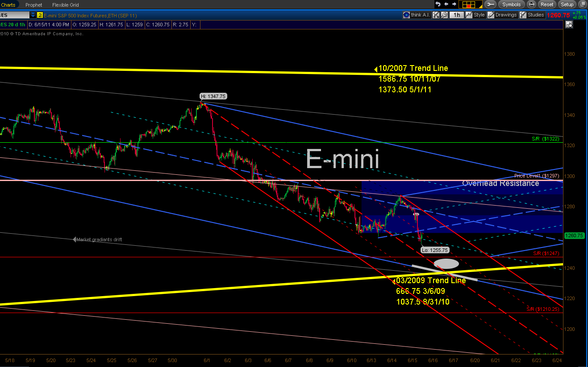
Task: Open think A.I. panel
Action: pos(417,15)
